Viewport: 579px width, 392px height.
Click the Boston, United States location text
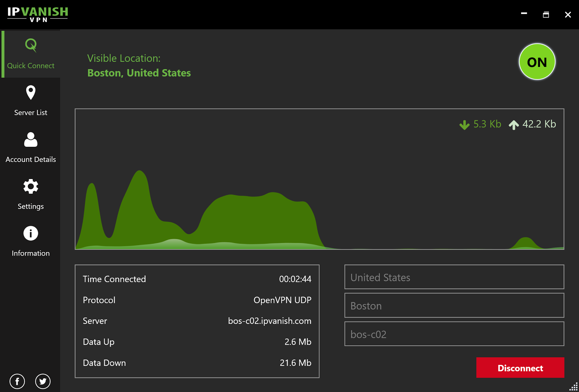(x=139, y=73)
